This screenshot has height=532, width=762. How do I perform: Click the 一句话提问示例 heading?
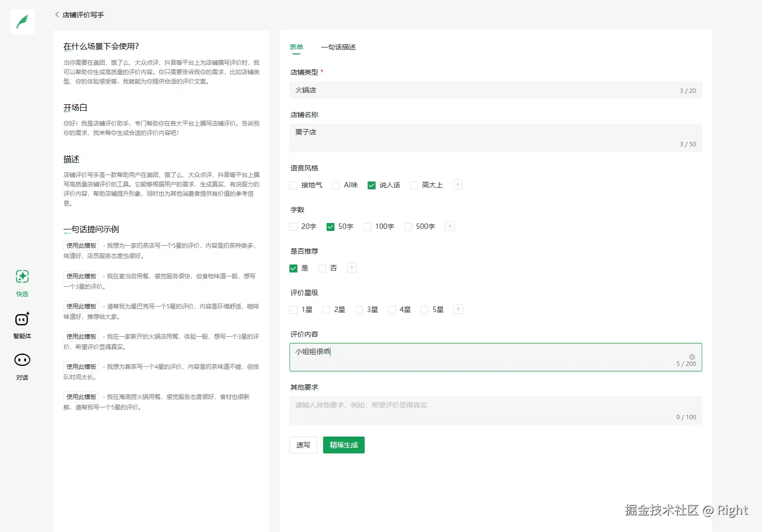click(91, 229)
